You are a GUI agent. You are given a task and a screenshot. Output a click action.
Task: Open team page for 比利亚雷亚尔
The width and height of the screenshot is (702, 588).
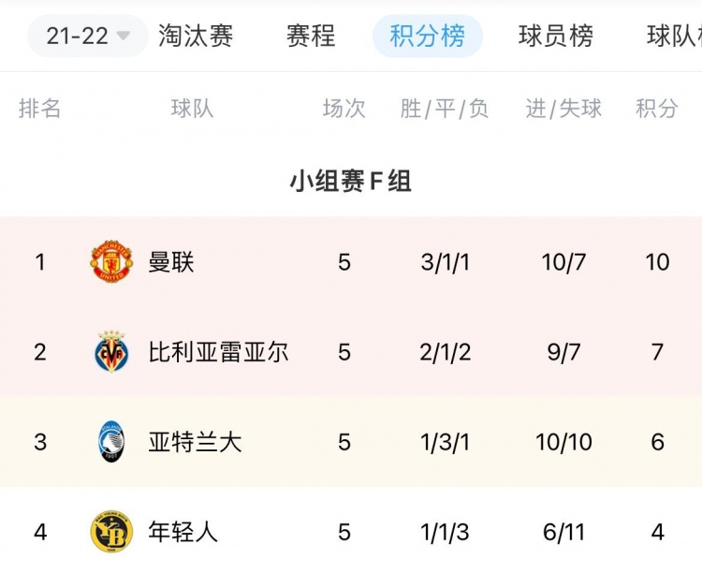point(218,352)
